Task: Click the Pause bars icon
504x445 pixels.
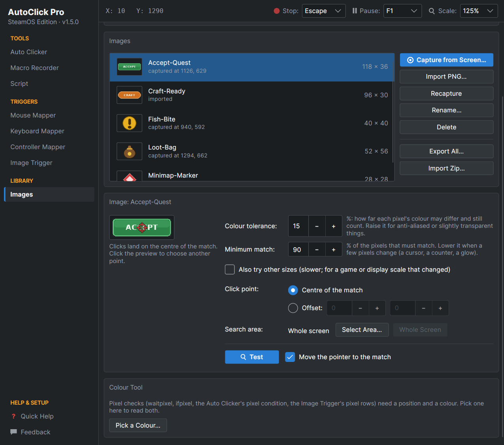Action: click(x=355, y=11)
